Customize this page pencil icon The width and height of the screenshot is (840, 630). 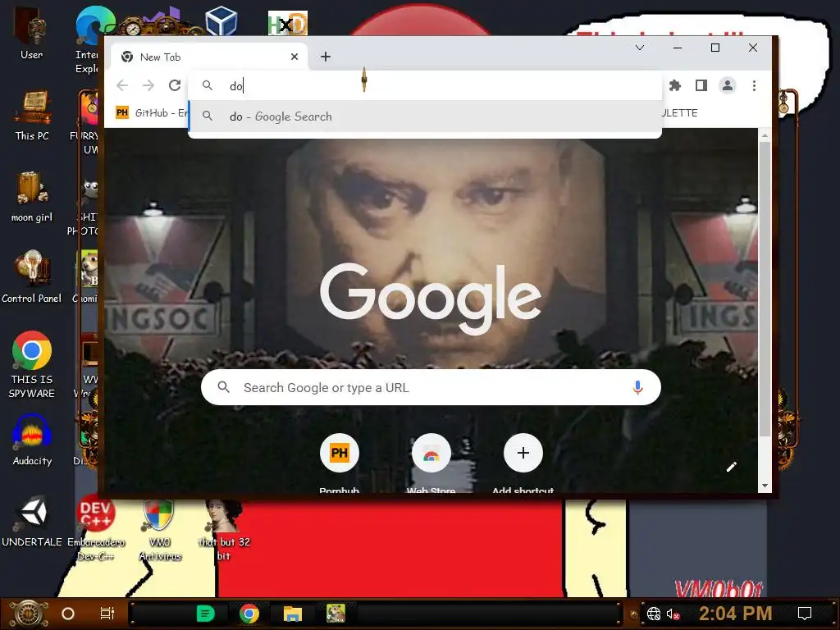[x=731, y=467]
